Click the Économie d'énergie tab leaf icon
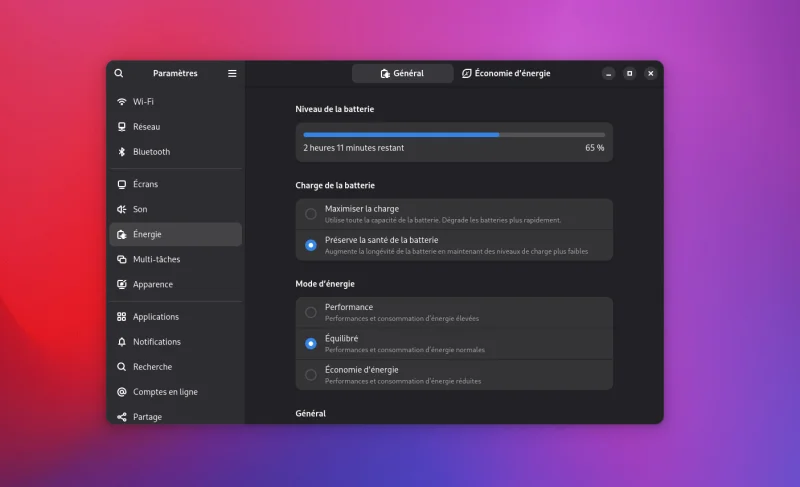 [466, 73]
